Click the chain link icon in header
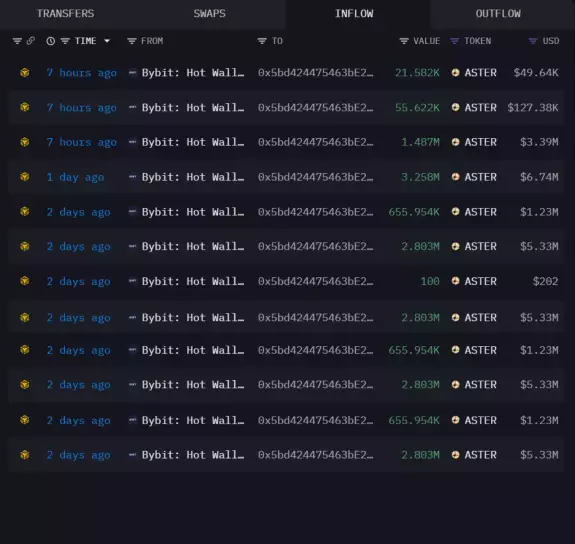Screen dimensions: 575x544 pos(31,41)
